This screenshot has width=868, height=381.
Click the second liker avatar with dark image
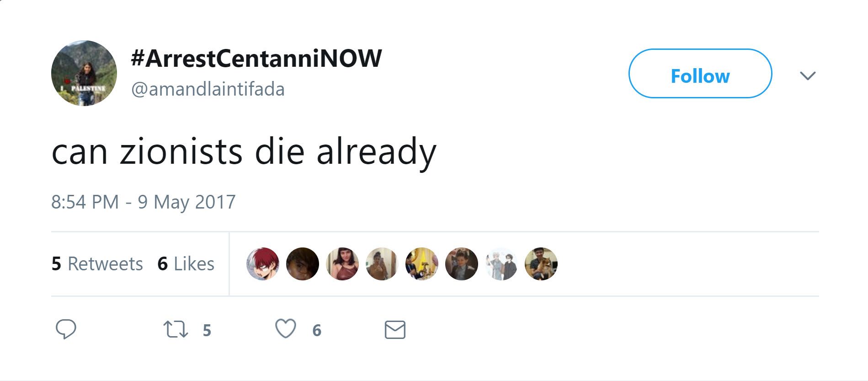pos(303,264)
